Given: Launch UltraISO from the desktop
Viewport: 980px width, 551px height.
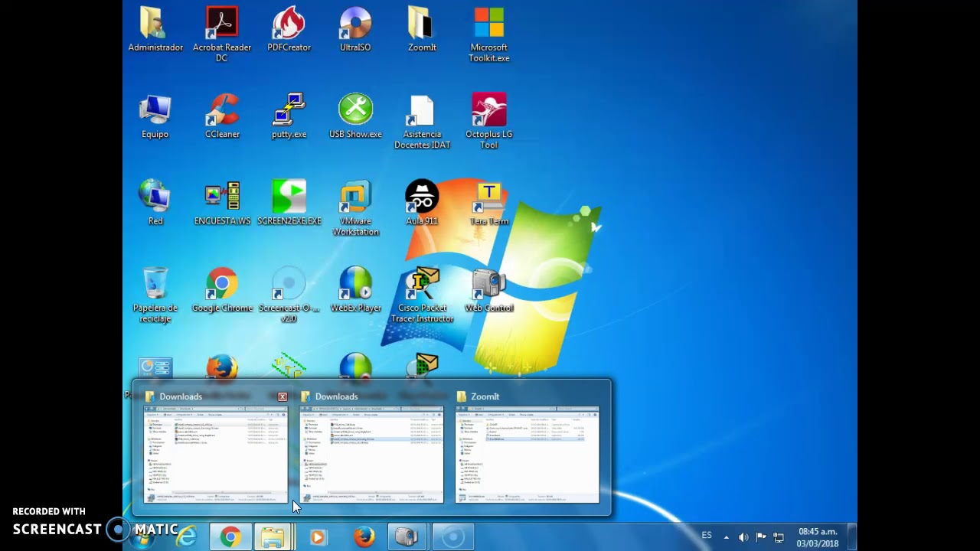Looking at the screenshot, I should [x=355, y=30].
